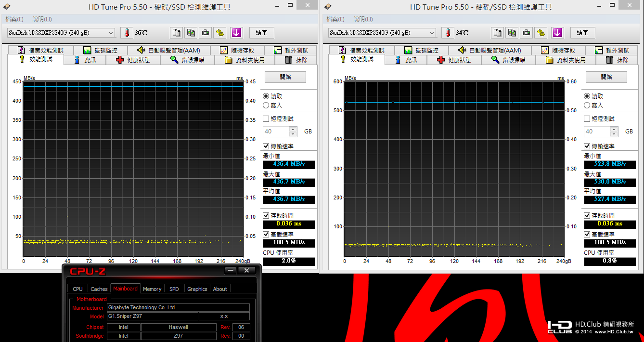Switch to CPU tab in CPU-Z
The image size is (644, 342).
78,289
